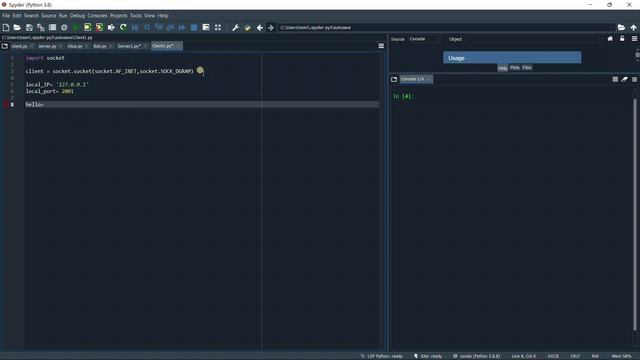Viewport: 640px width, 360px height.
Task: Click conda Python 3.8.8 status bar entry
Action: (476, 356)
